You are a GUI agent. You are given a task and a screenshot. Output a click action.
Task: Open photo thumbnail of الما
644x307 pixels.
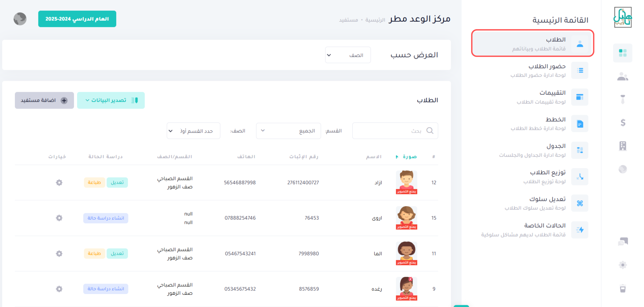point(406,253)
